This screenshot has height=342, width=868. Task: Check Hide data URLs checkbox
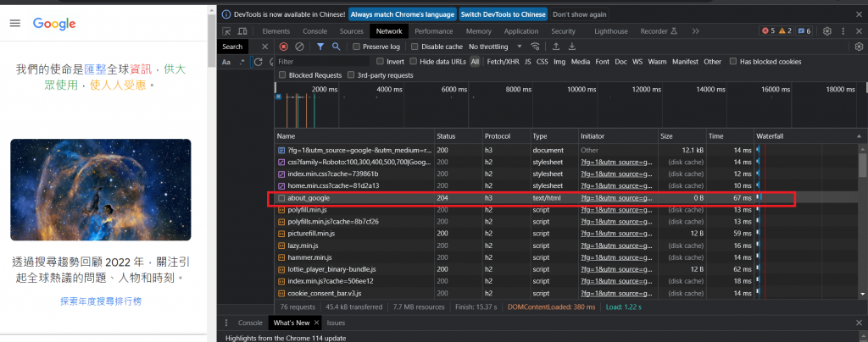pos(413,62)
